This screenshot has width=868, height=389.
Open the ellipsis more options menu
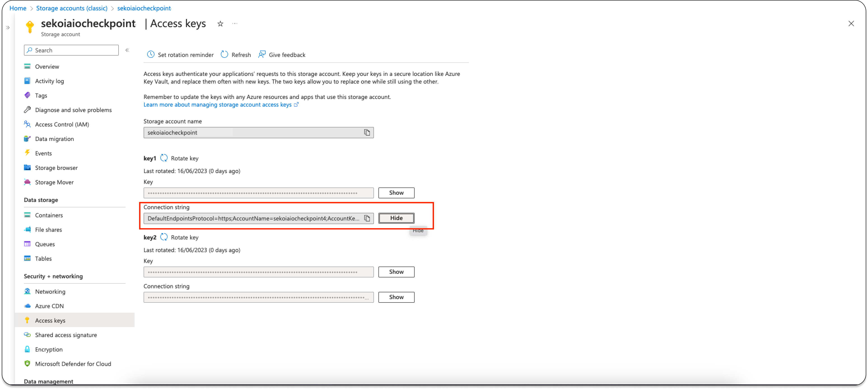(235, 23)
